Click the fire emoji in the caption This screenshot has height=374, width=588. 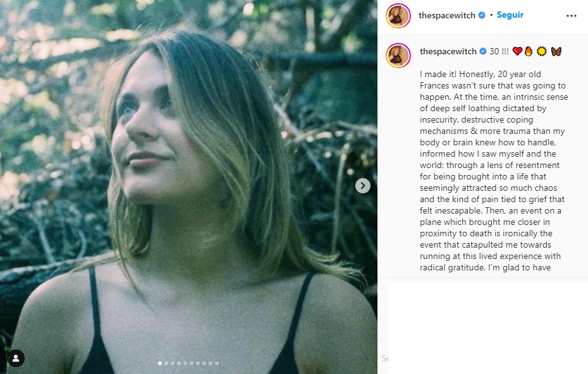click(528, 51)
